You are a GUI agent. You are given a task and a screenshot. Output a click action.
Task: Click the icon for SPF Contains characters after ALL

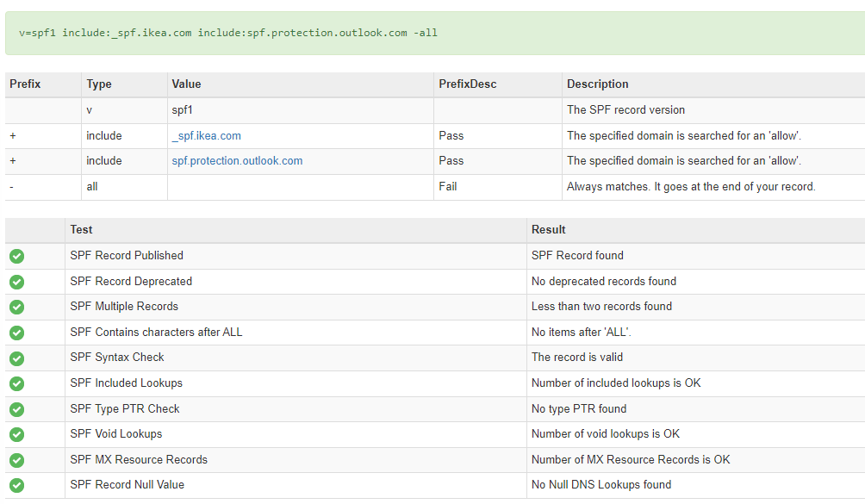[x=17, y=333]
